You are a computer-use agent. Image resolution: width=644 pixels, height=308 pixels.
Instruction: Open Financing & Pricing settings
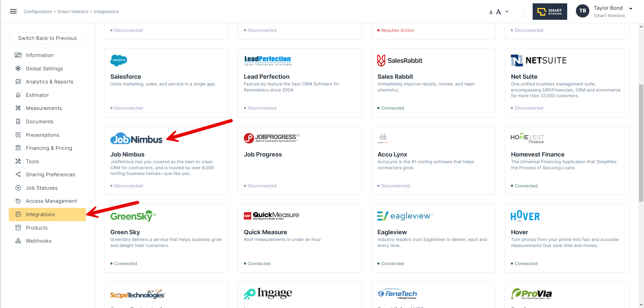click(x=49, y=148)
